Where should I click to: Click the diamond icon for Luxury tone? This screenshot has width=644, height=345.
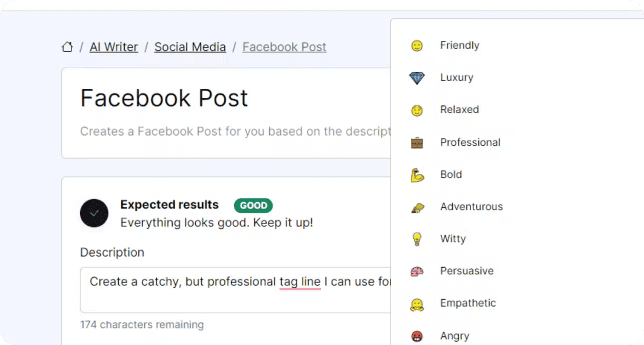[x=417, y=78]
